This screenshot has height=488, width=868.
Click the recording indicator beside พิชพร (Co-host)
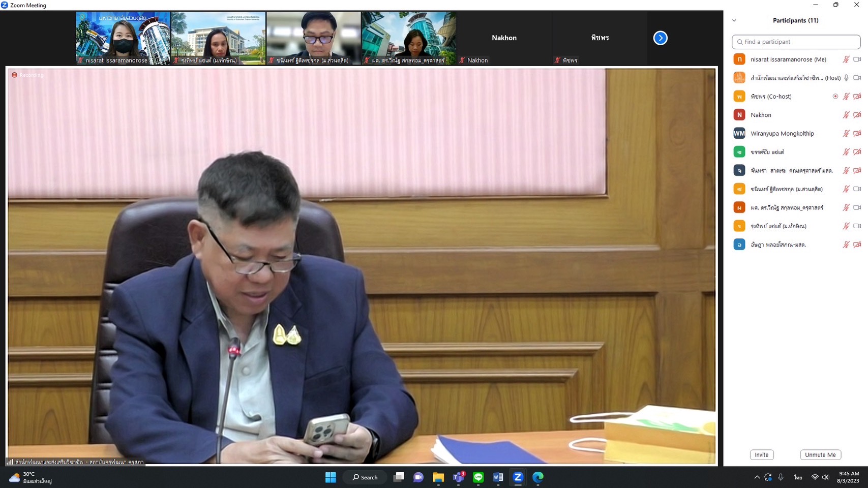835,97
